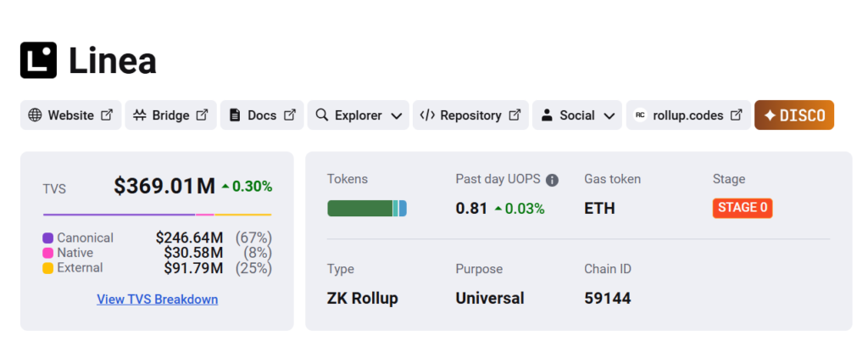Click the TVS value breakdown bar
The height and width of the screenshot is (347, 868).
(157, 215)
